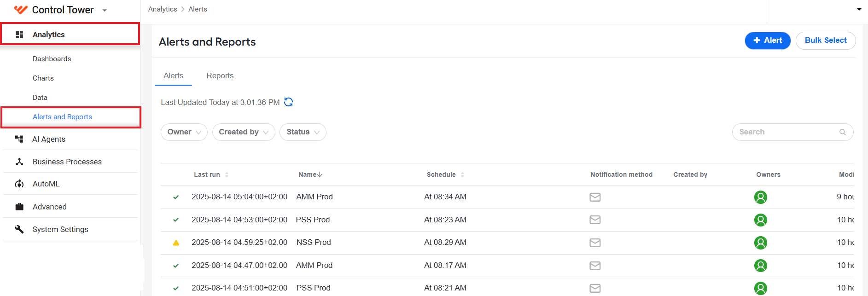Refresh the alerts list with the reload icon

click(288, 102)
